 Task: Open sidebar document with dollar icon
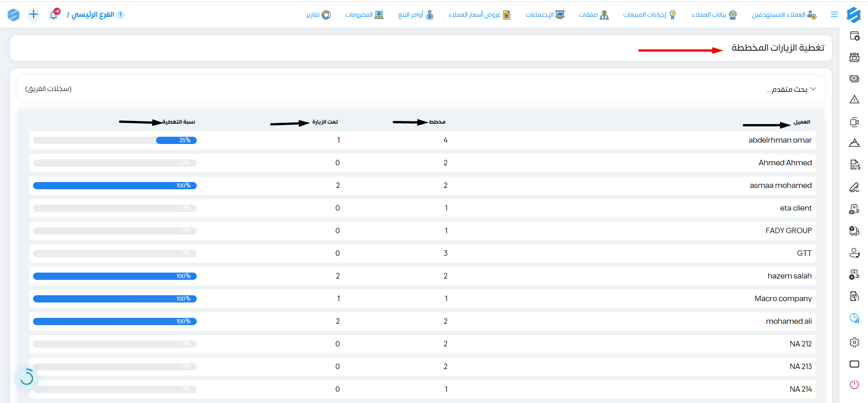pos(854,165)
